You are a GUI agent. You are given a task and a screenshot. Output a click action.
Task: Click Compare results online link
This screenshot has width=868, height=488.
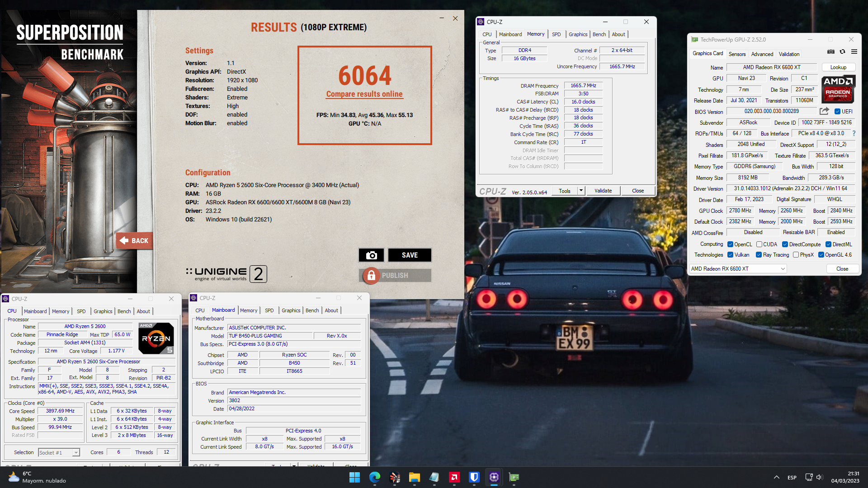pyautogui.click(x=364, y=94)
